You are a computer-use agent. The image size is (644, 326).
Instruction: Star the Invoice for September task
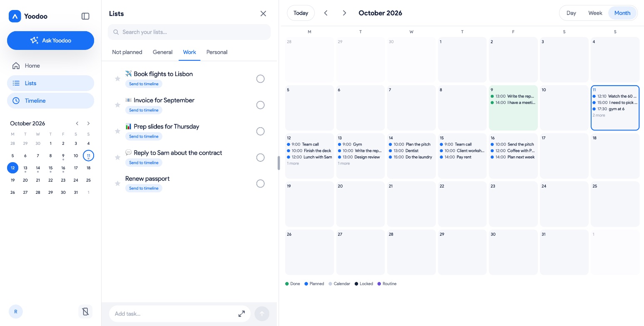[117, 105]
